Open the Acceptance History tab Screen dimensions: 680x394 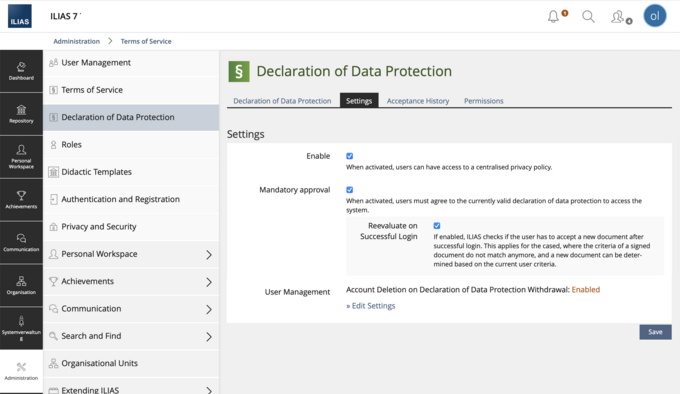point(418,101)
